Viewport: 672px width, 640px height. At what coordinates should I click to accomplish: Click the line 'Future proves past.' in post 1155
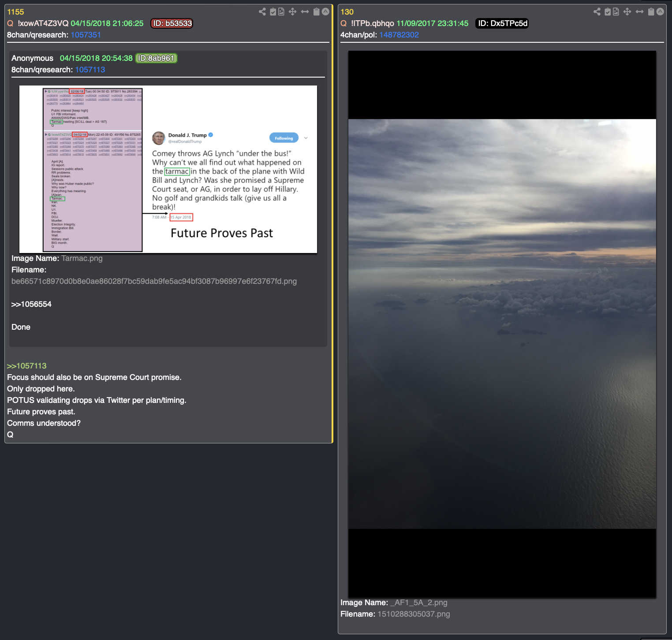(x=41, y=412)
